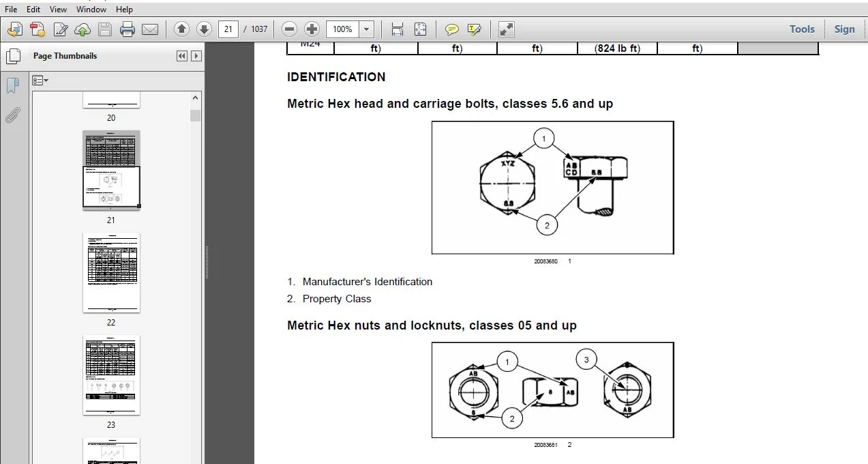The image size is (868, 464).
Task: Go to the previous page with up arrow
Action: coord(181,29)
